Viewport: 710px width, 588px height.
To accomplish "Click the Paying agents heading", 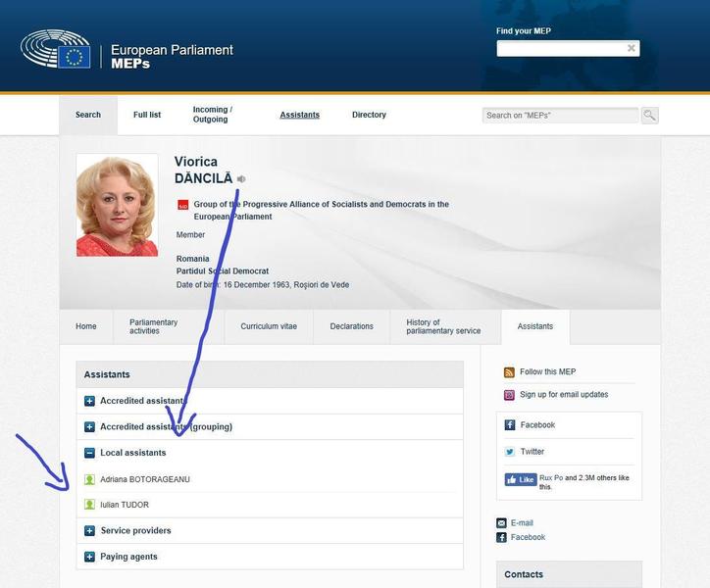I will 128,557.
